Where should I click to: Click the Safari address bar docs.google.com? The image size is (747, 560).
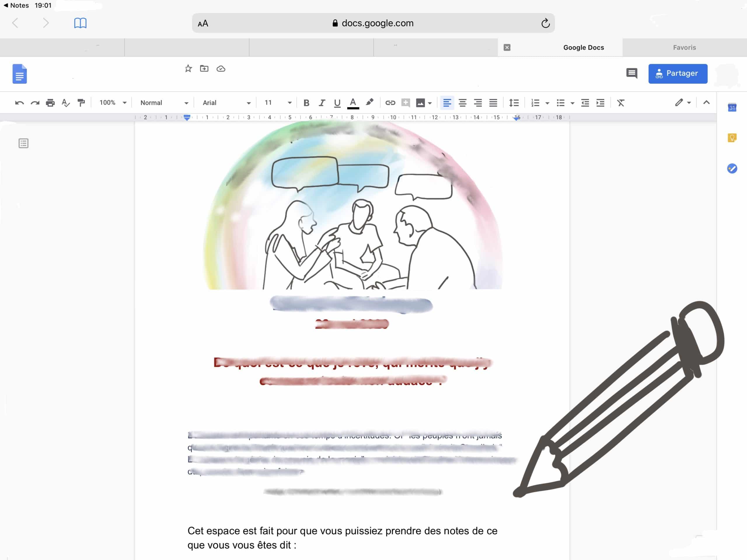tap(373, 23)
